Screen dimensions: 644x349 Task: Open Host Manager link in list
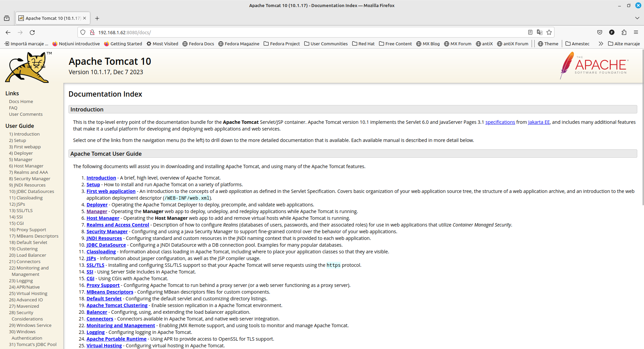tap(103, 218)
